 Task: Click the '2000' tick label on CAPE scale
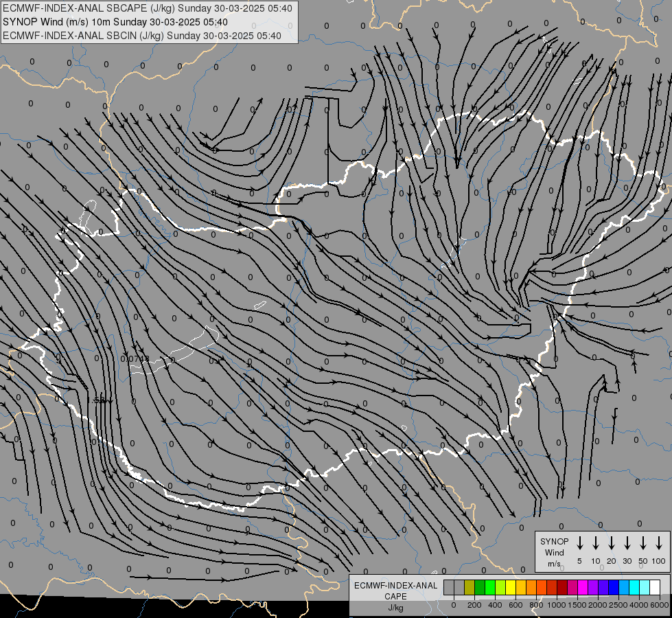click(x=598, y=605)
